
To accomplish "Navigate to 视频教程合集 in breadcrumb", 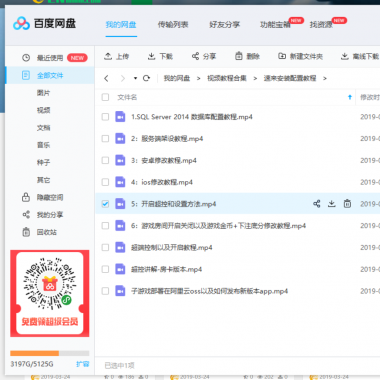I will [x=227, y=78].
